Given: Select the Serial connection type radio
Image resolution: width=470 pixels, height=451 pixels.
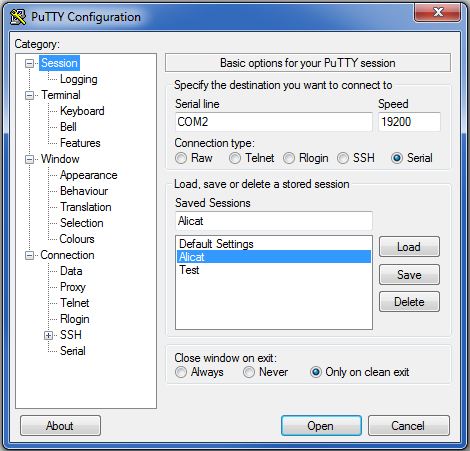Looking at the screenshot, I should coord(397,158).
